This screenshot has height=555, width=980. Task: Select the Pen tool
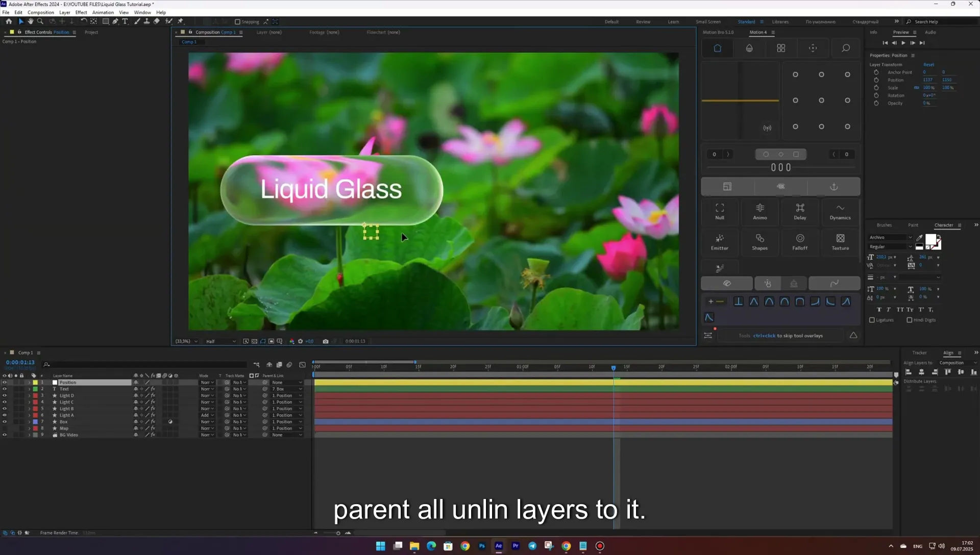[115, 21]
